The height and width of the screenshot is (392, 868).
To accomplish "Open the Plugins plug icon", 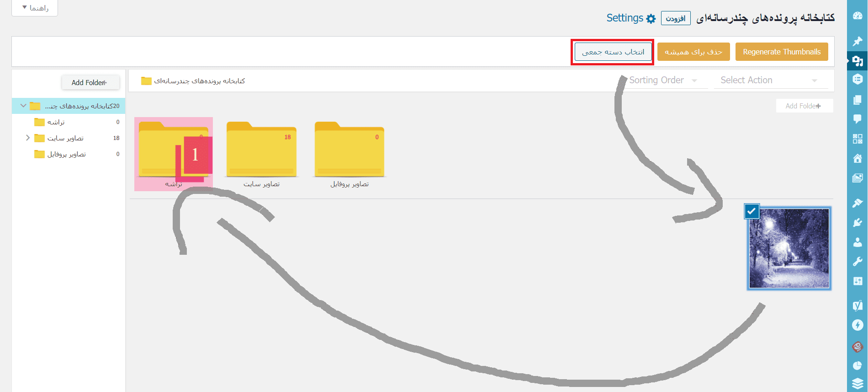I will coord(857,223).
